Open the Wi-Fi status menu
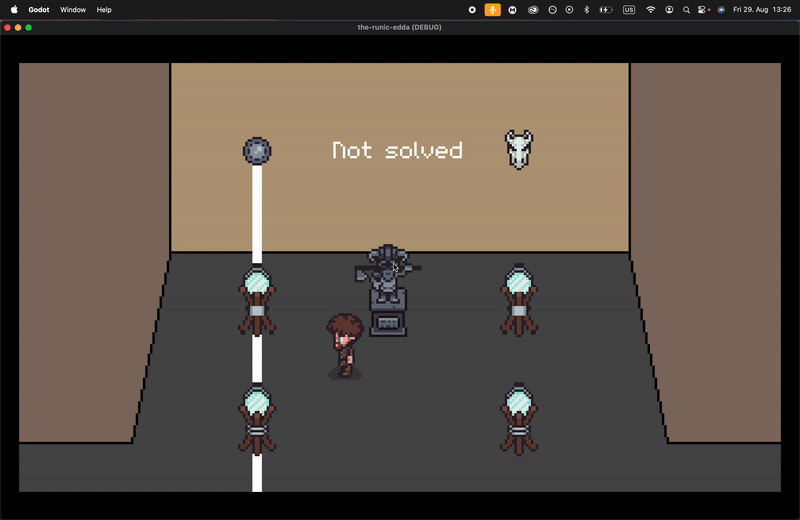The width and height of the screenshot is (800, 520). [651, 9]
